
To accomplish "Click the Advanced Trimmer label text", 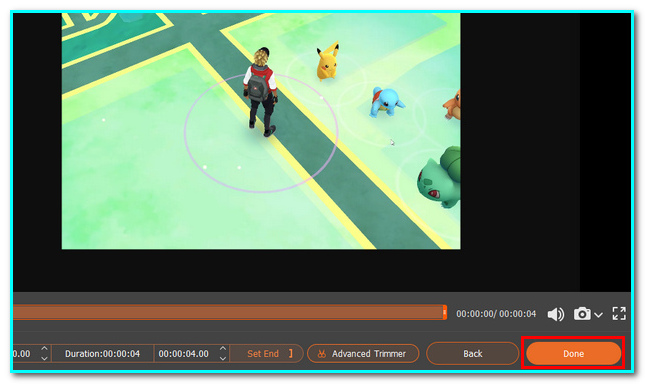I will point(369,354).
